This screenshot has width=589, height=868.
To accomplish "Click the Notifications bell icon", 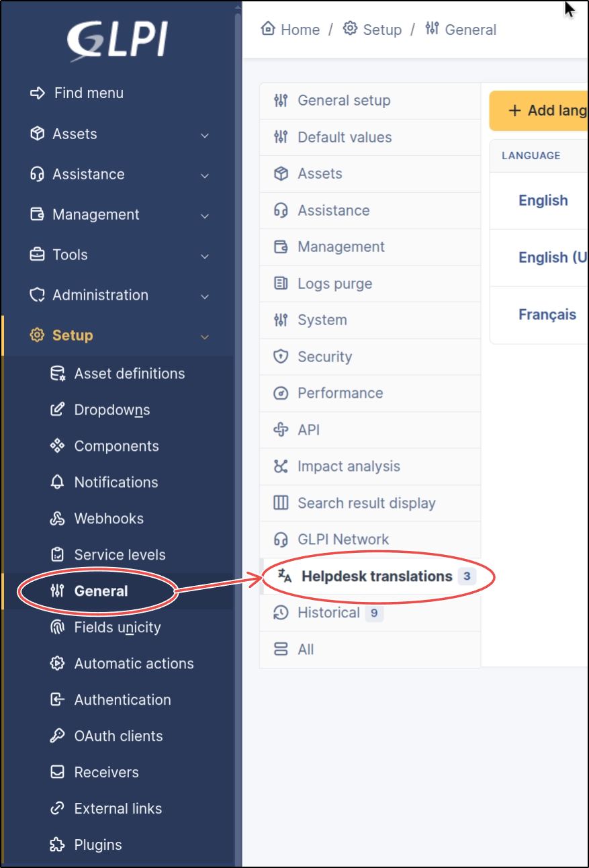I will click(58, 482).
